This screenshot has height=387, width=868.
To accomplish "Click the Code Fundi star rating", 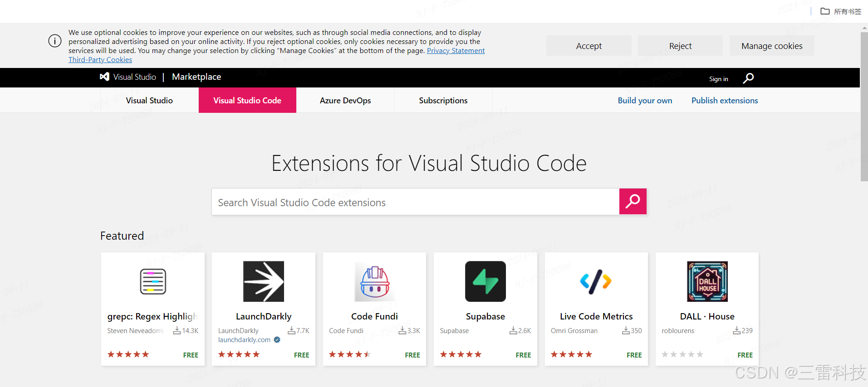I will point(350,354).
